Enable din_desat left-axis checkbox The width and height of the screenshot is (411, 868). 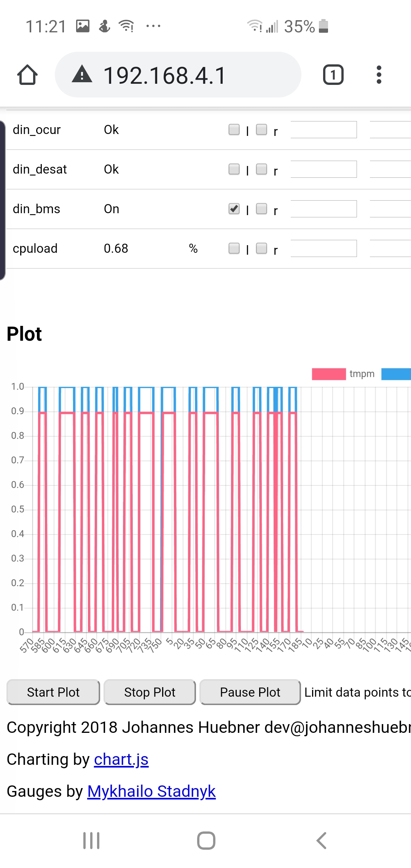(234, 169)
